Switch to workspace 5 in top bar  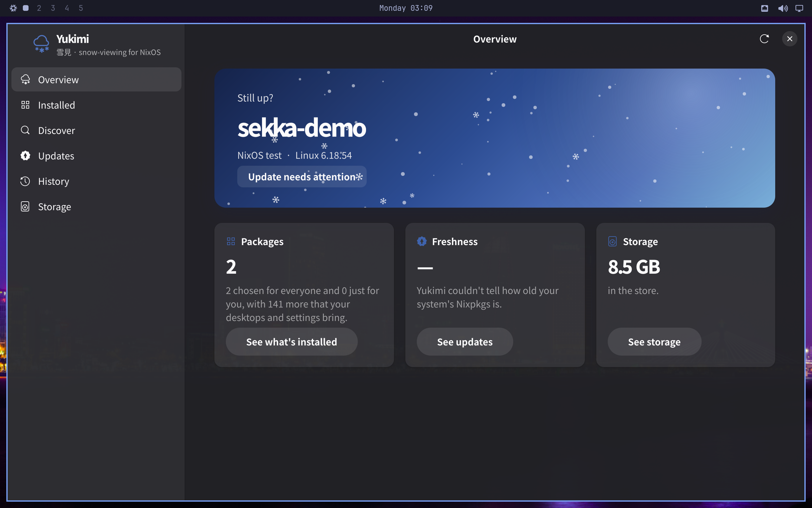click(81, 8)
